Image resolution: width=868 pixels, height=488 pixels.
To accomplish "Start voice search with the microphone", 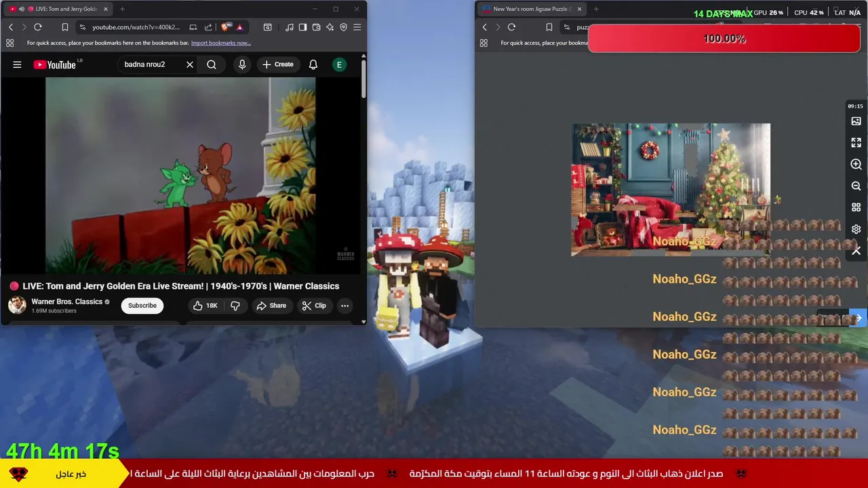I will click(x=242, y=65).
